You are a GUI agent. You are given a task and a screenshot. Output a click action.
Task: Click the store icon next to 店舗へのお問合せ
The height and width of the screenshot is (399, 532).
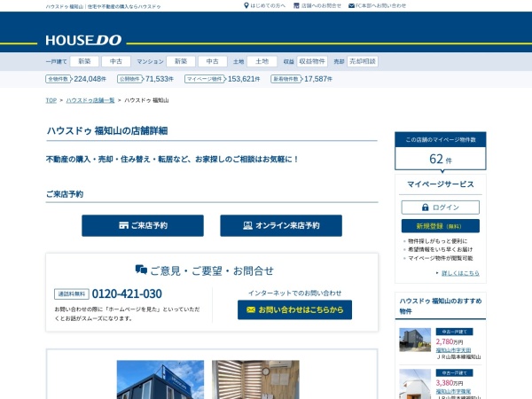point(296,5)
